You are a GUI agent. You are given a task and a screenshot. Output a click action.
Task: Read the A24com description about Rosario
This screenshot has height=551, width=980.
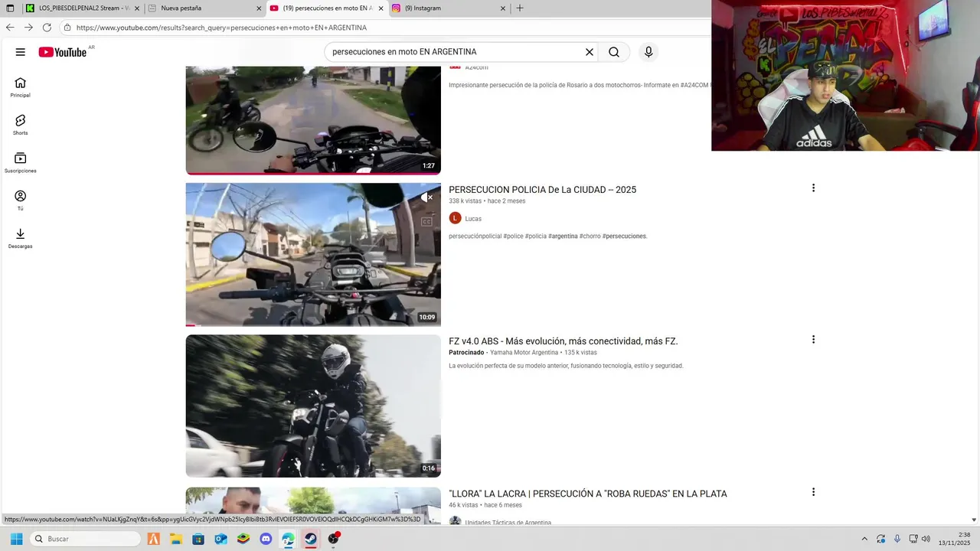(x=579, y=85)
